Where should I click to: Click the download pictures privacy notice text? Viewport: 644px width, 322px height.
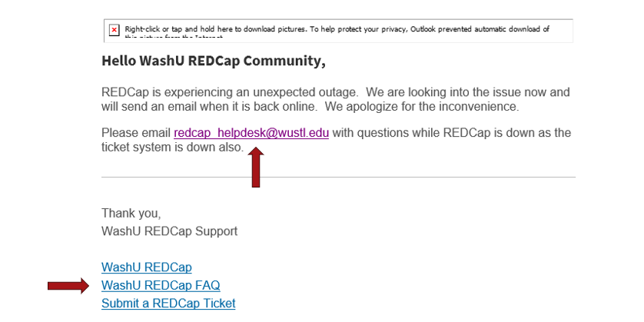pos(337,29)
